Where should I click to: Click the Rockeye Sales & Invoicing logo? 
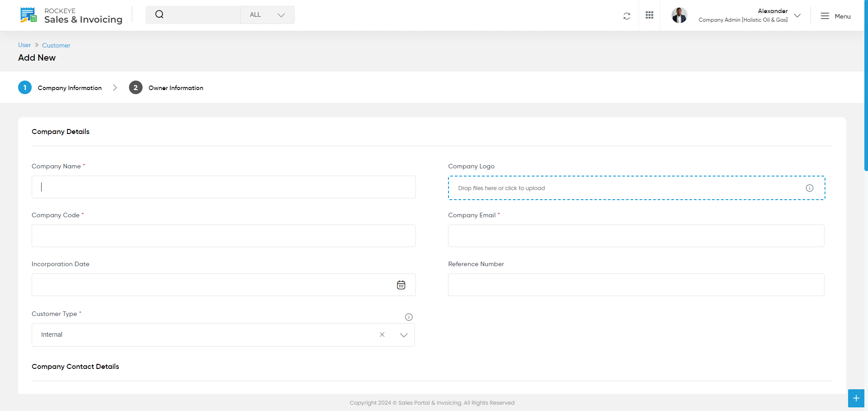72,15
